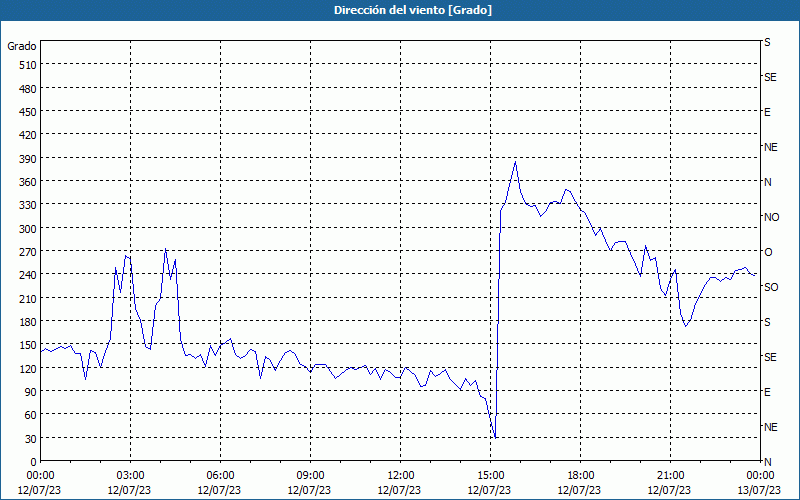
Task: Click compass label E at the 450 degree level
Action: tap(767, 112)
